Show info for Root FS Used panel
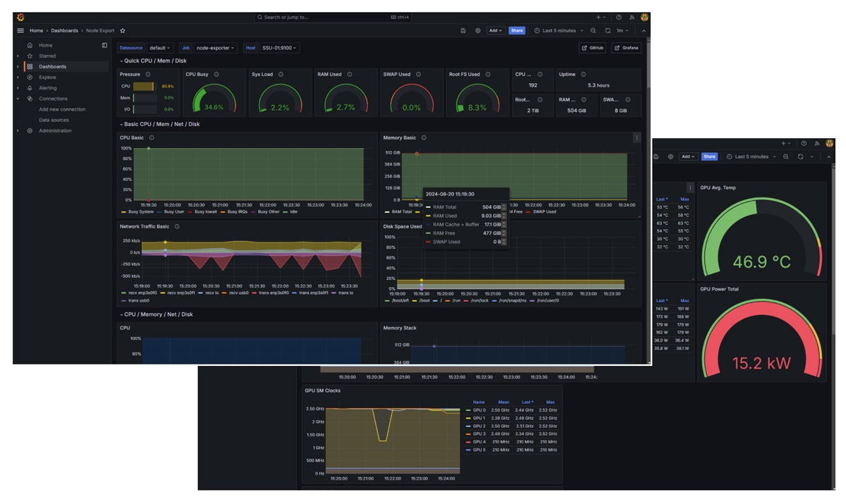Screen dimensions: 846x504 coord(488,74)
